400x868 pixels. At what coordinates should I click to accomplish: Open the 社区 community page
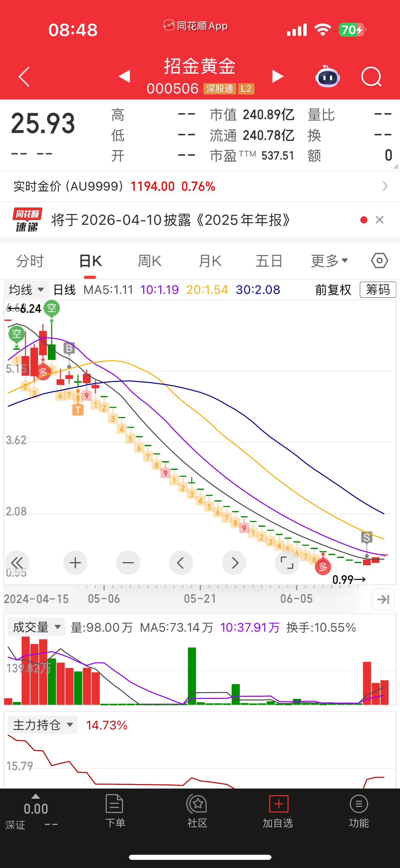[197, 812]
